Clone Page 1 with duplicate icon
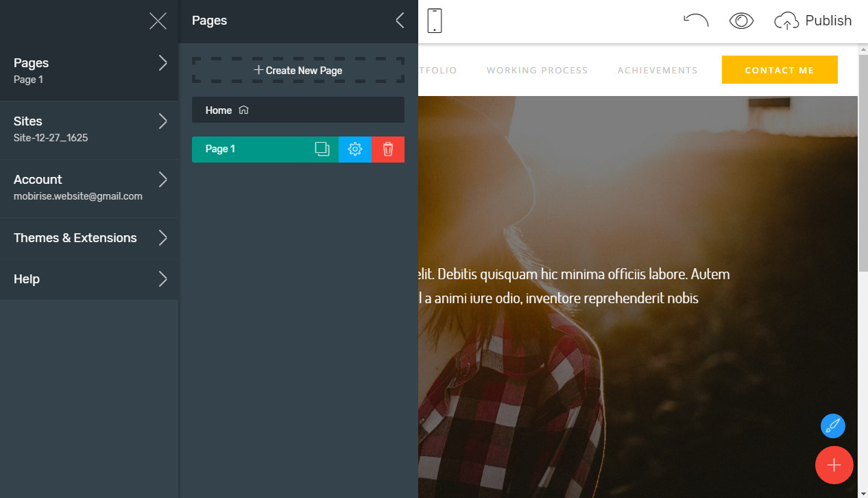 click(x=322, y=150)
